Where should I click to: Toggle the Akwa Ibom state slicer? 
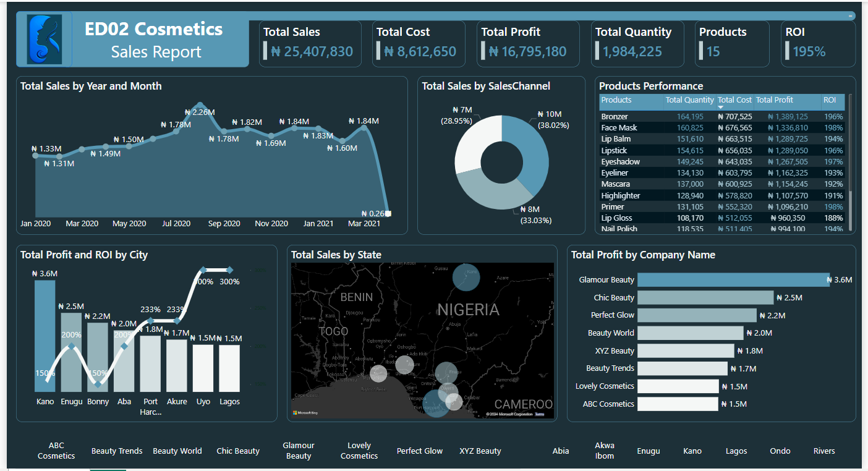point(605,451)
